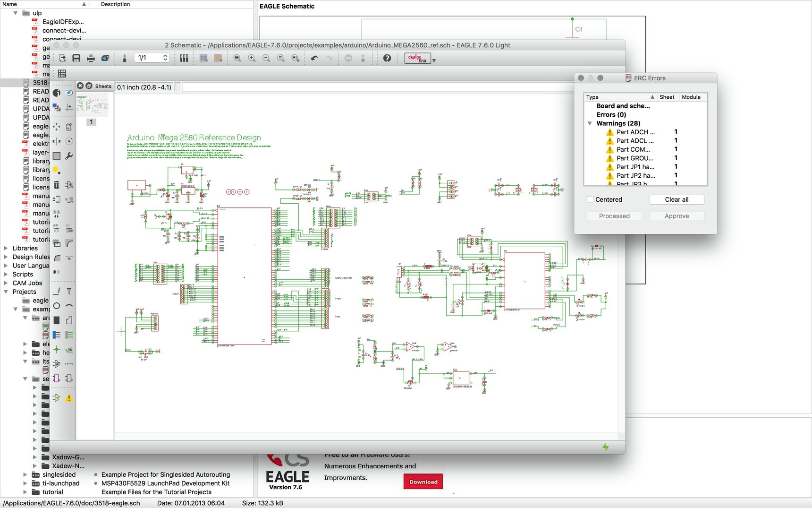Collapse the ulp folder in Control Panel

point(16,13)
